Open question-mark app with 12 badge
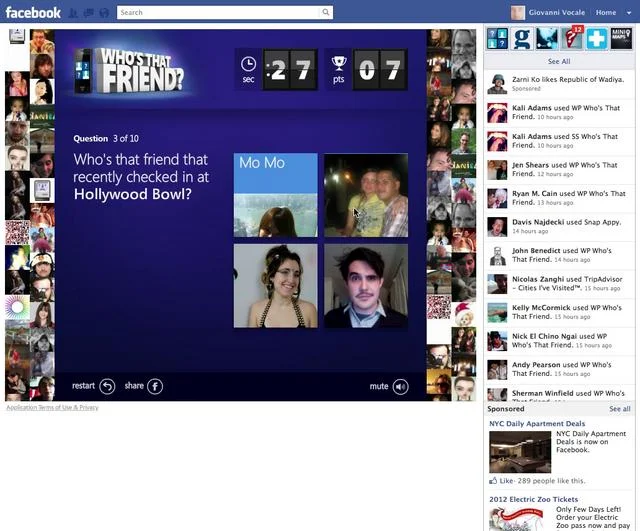Screen dimensions: 640x531 point(572,39)
